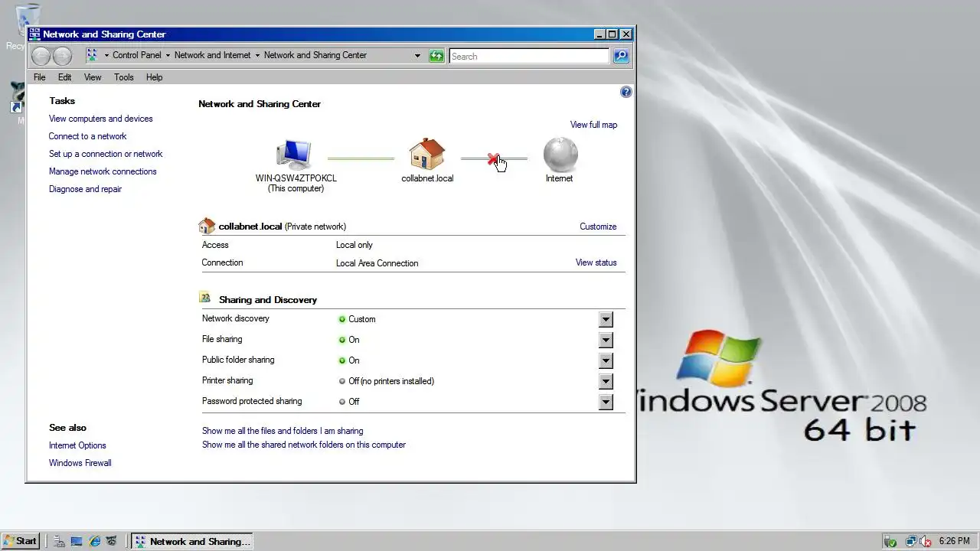This screenshot has height=551, width=980.
Task: Open the help question mark icon
Action: coord(626,92)
